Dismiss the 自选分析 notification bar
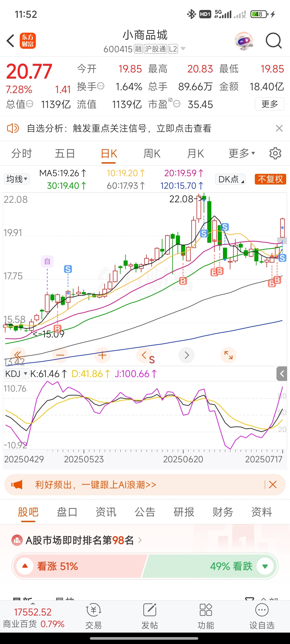The image size is (290, 644). (279, 128)
